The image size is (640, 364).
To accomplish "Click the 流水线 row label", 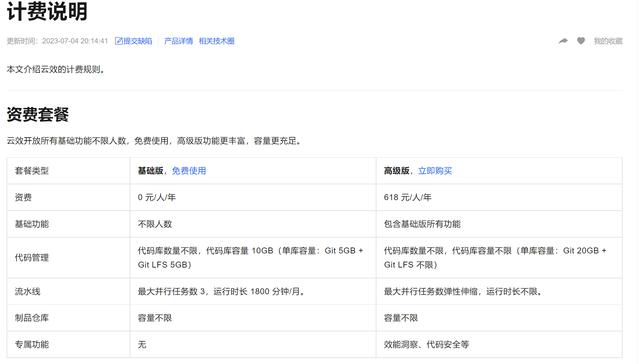I will [x=27, y=291].
